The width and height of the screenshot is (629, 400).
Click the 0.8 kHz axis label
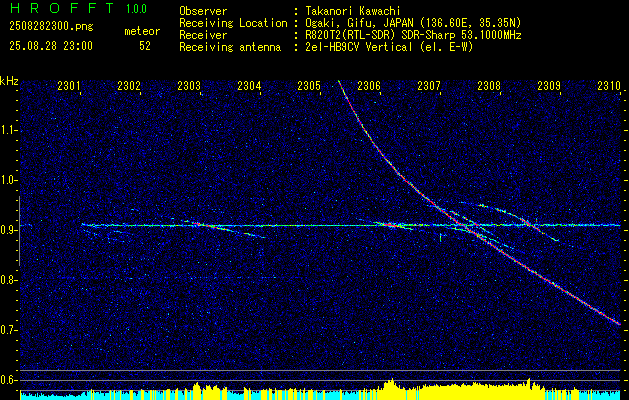(8, 280)
